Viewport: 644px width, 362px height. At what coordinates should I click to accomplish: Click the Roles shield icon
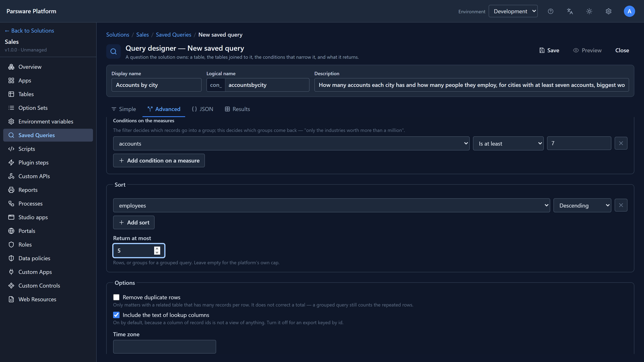pyautogui.click(x=11, y=245)
